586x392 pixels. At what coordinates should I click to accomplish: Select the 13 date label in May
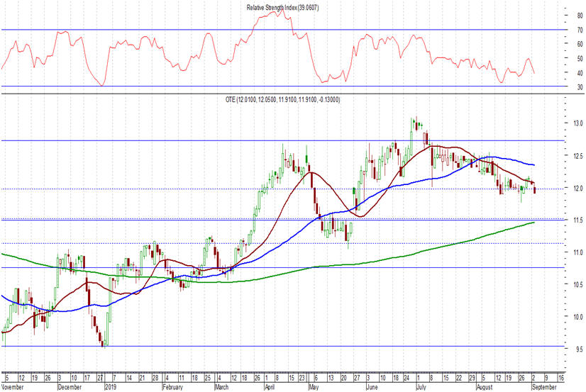[331, 378]
